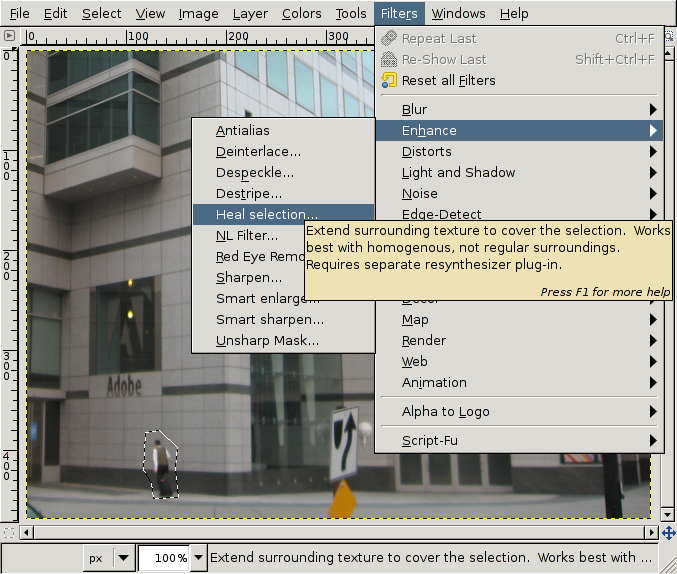Open the Colors menu
The width and height of the screenshot is (677, 574).
(301, 13)
